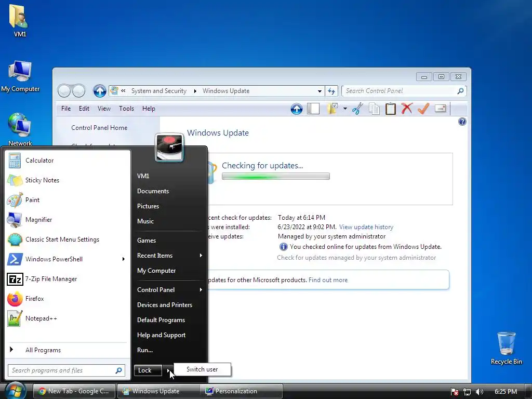Click the arrow beside the Lock button

[168, 370]
